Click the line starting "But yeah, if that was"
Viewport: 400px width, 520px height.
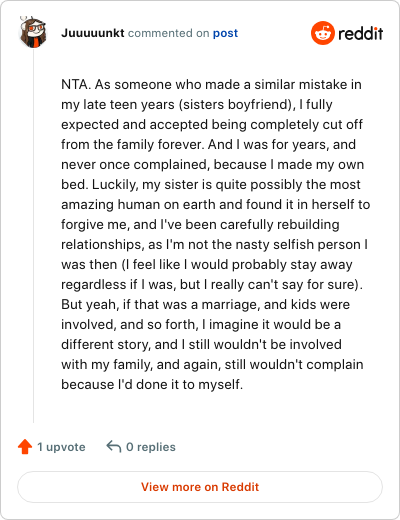click(x=206, y=304)
